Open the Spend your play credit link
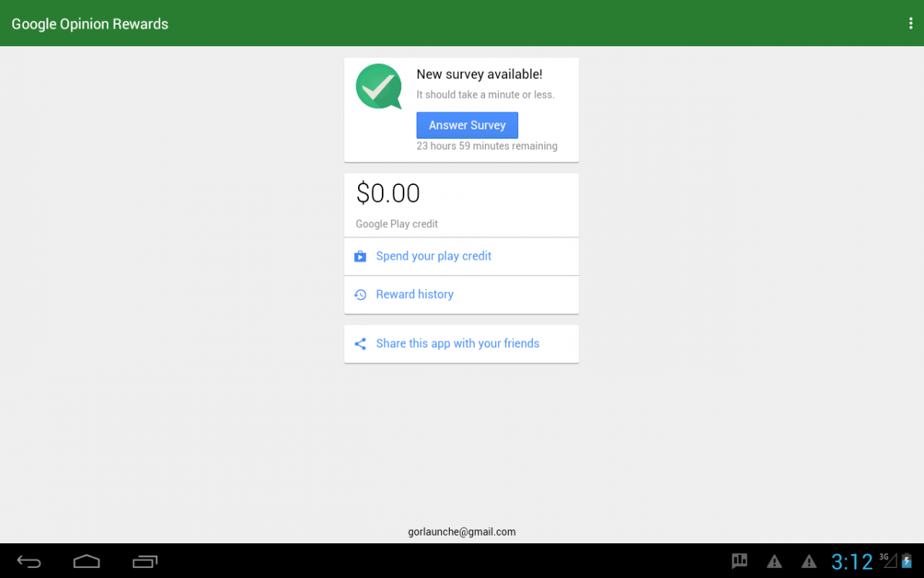924x578 pixels. click(434, 257)
